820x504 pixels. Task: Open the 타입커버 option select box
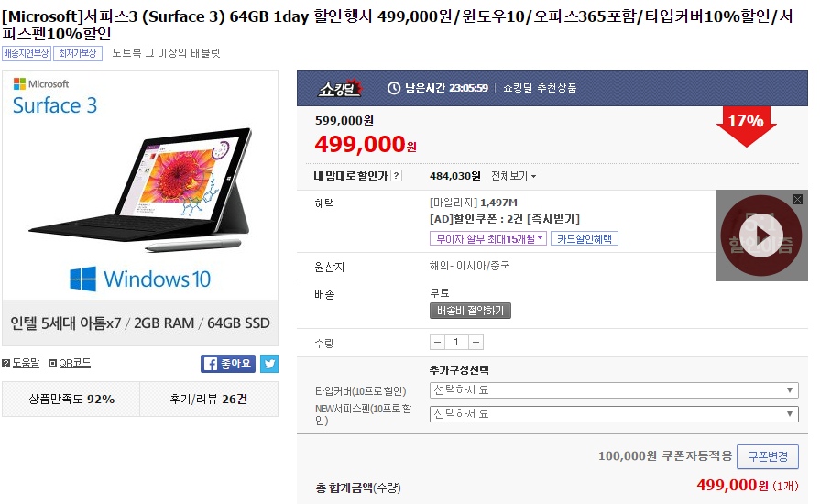[614, 390]
